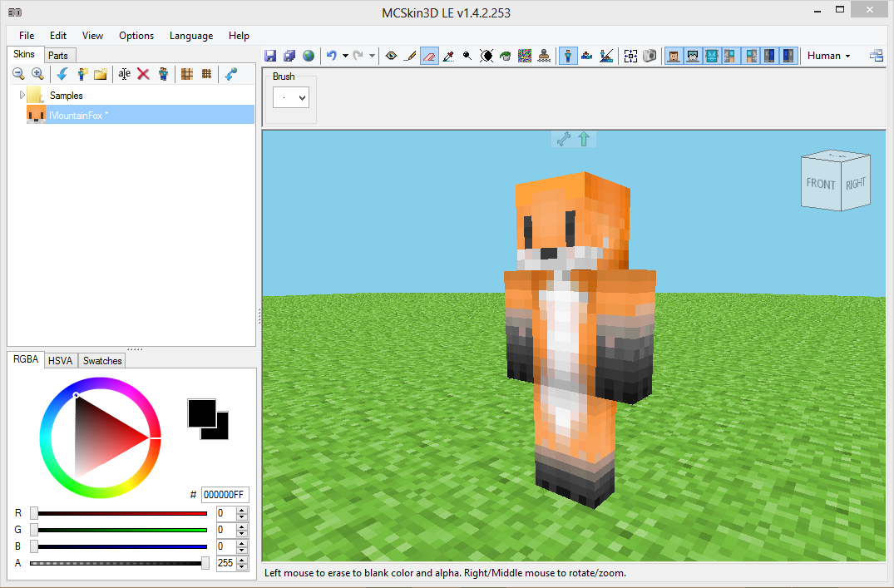Viewport: 894px width, 588px height.
Task: Open the redo history dropdown arrow
Action: (x=372, y=56)
